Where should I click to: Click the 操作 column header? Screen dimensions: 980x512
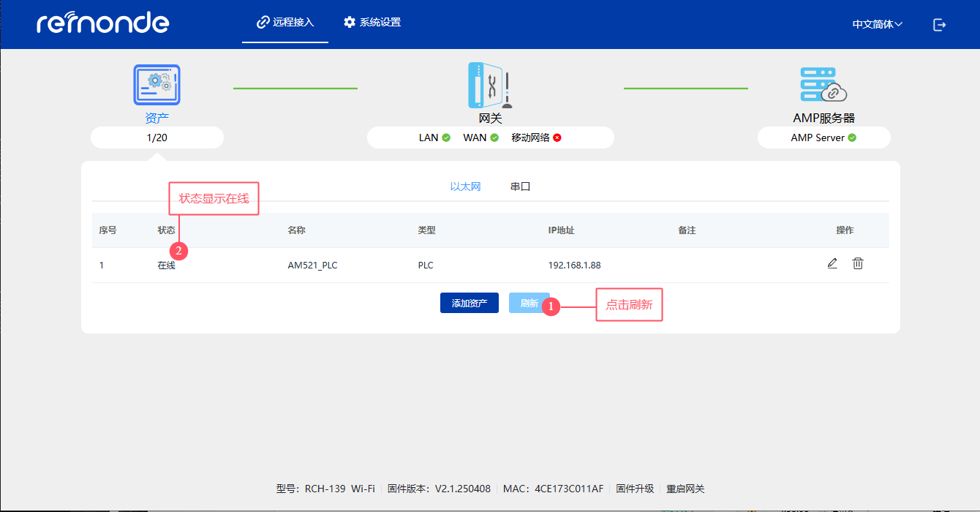tap(845, 230)
